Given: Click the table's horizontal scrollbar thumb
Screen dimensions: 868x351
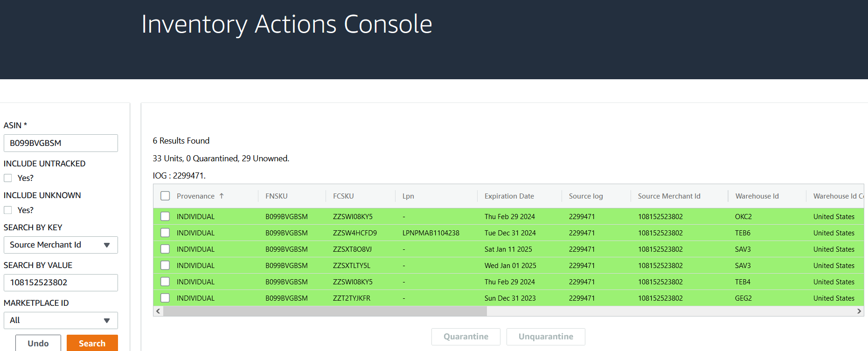Looking at the screenshot, I should [325, 311].
